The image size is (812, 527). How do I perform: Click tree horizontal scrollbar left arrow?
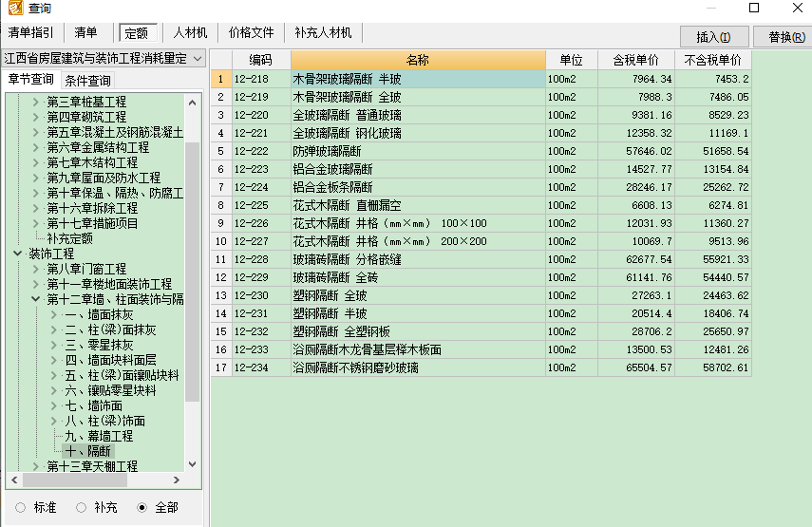pyautogui.click(x=14, y=480)
